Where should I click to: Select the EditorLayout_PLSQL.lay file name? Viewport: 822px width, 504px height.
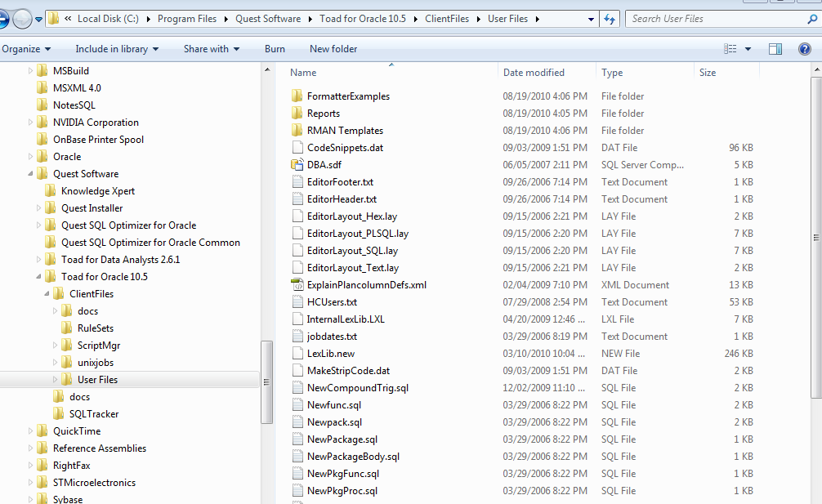(x=358, y=233)
